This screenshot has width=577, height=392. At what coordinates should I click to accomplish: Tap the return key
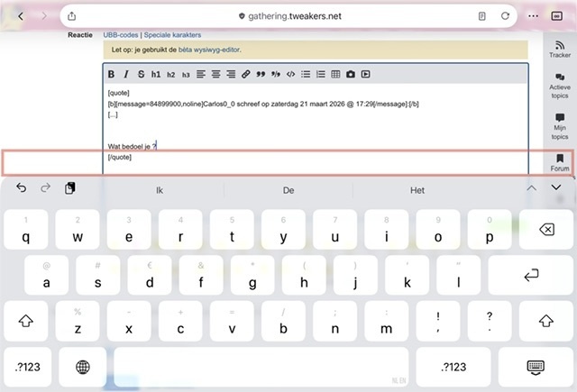(x=531, y=275)
